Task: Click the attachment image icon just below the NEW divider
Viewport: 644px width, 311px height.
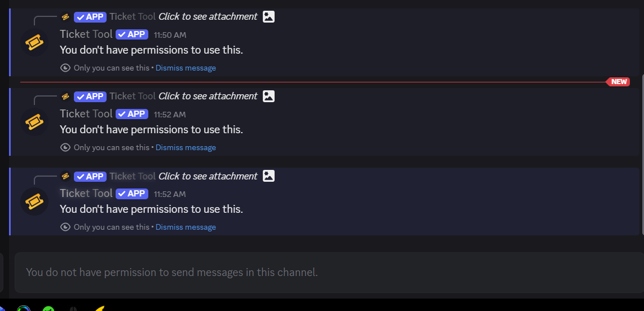Action: point(268,96)
